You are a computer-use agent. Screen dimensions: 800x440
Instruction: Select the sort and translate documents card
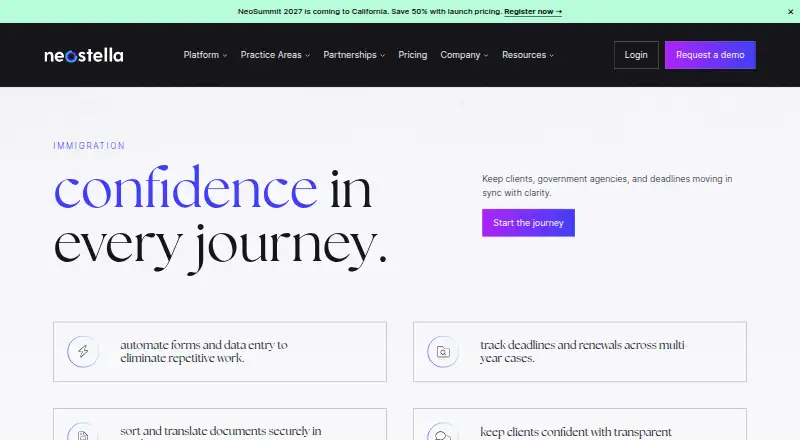[x=220, y=424]
